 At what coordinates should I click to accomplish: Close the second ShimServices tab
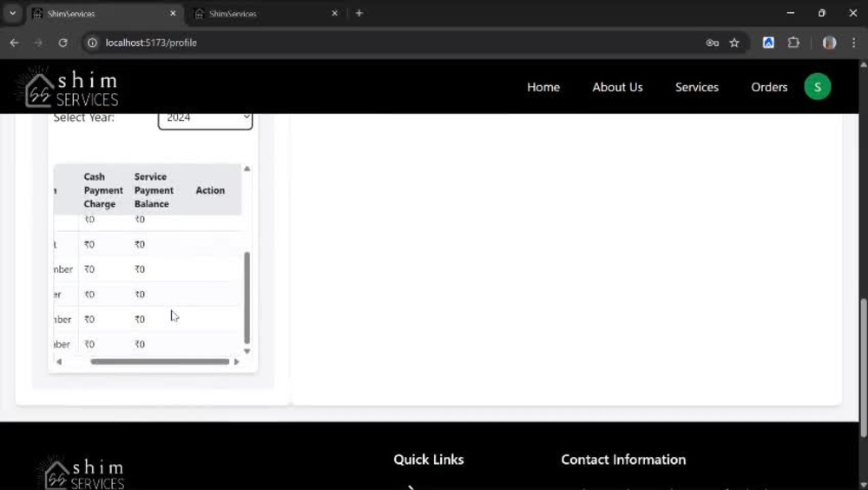point(334,13)
